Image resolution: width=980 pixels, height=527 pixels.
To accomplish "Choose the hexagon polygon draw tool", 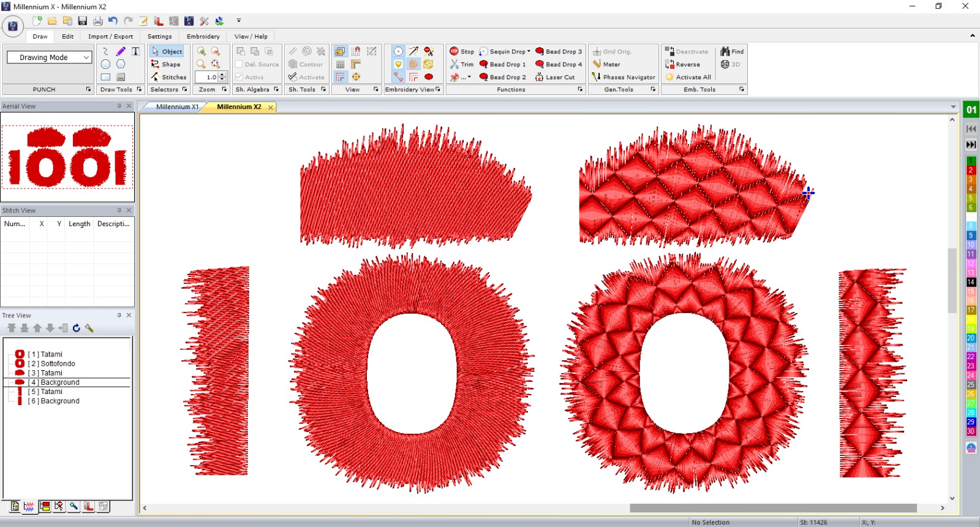I will click(121, 64).
